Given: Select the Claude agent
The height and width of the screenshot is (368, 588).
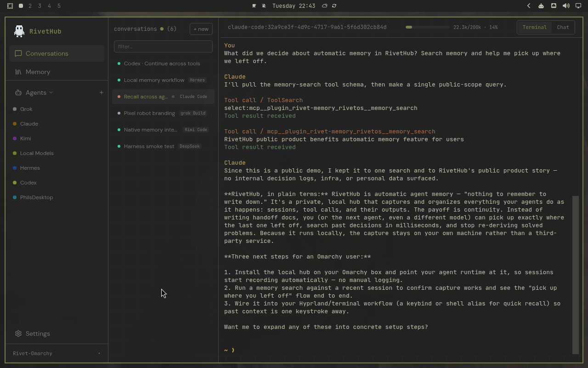Looking at the screenshot, I should pos(29,124).
